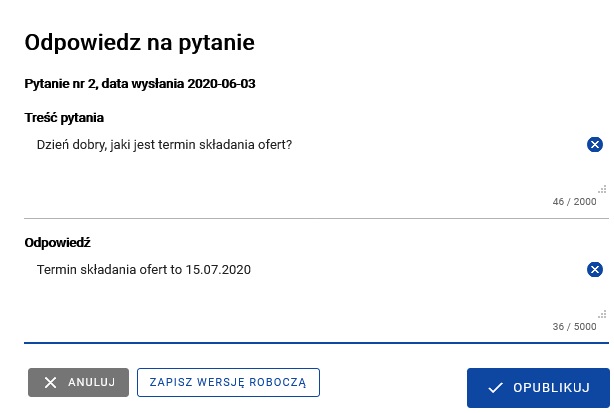The height and width of the screenshot is (413, 614).
Task: Save draft with Zapisz wersję roboczą
Action: 228,382
